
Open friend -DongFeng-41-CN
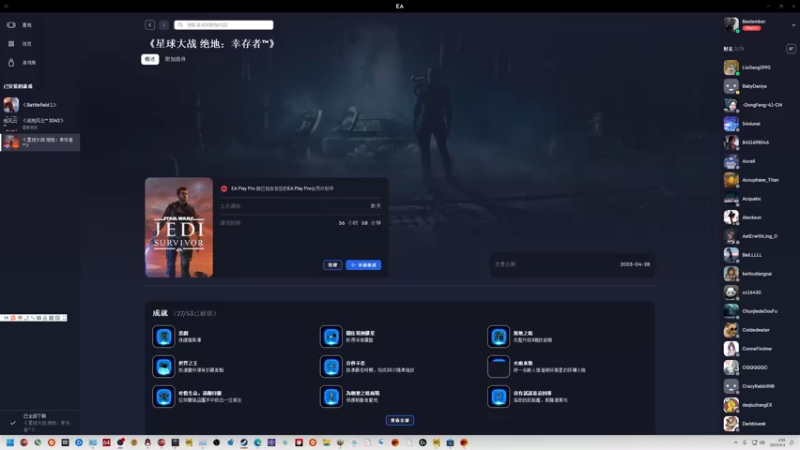pos(758,105)
